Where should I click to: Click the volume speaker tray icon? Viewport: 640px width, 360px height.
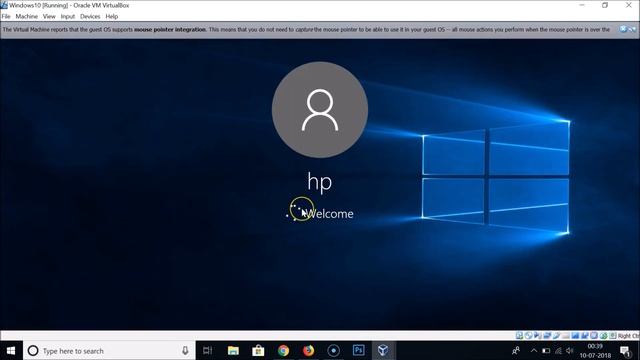pos(570,351)
